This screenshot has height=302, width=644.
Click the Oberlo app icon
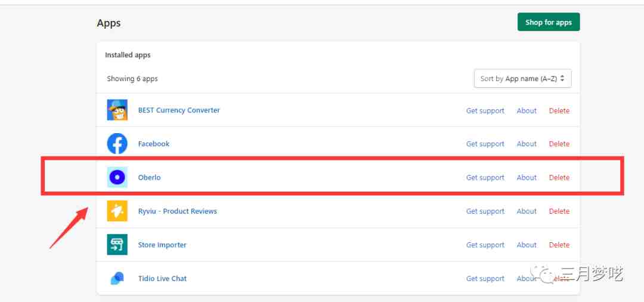117,177
